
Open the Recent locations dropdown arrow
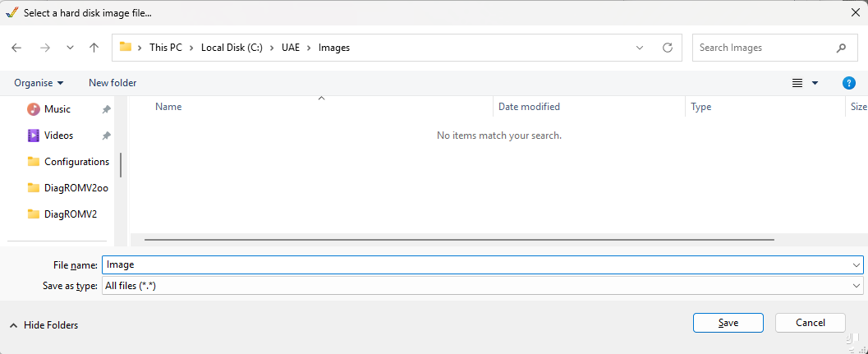(70, 48)
